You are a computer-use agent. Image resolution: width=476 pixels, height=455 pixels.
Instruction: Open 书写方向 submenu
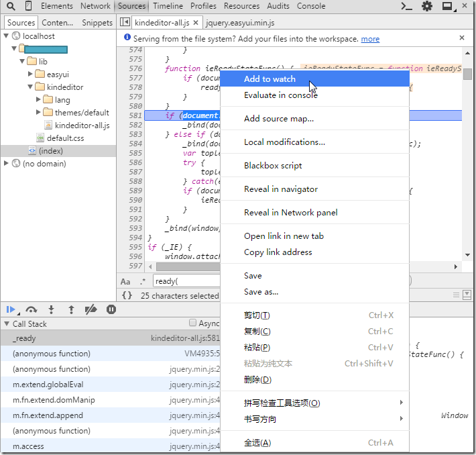[315, 419]
